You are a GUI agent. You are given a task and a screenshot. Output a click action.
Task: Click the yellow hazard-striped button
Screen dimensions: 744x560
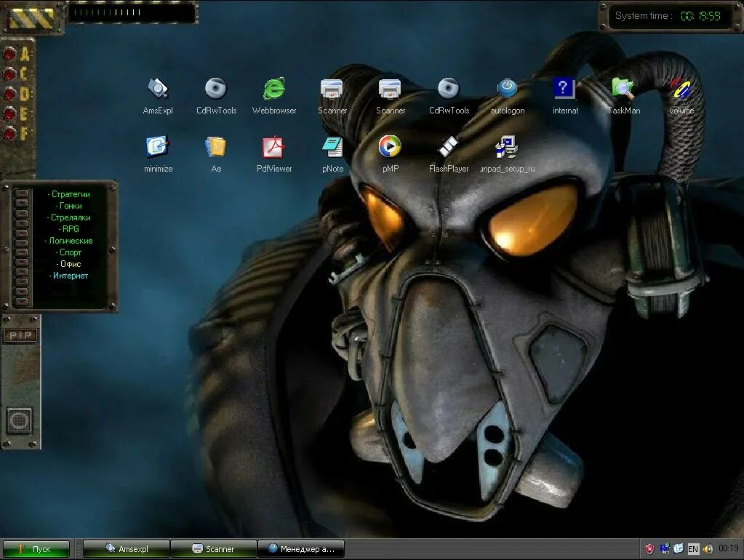click(x=32, y=17)
